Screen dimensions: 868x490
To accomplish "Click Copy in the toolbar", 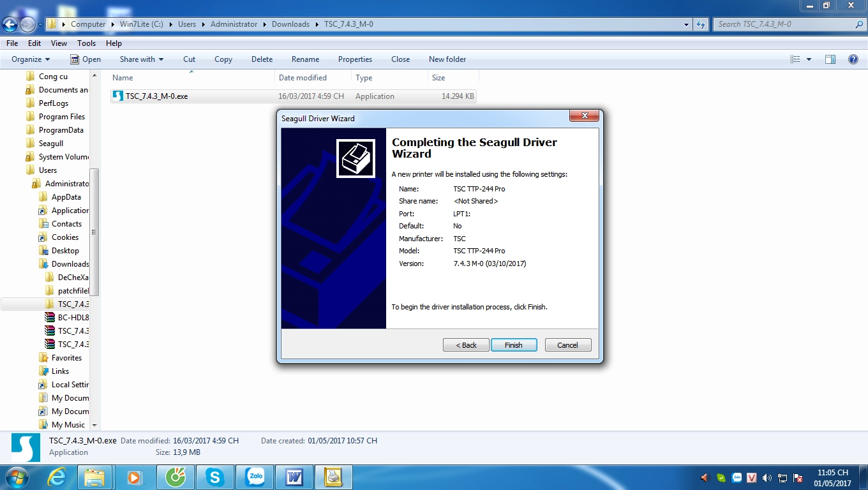I will 223,59.
